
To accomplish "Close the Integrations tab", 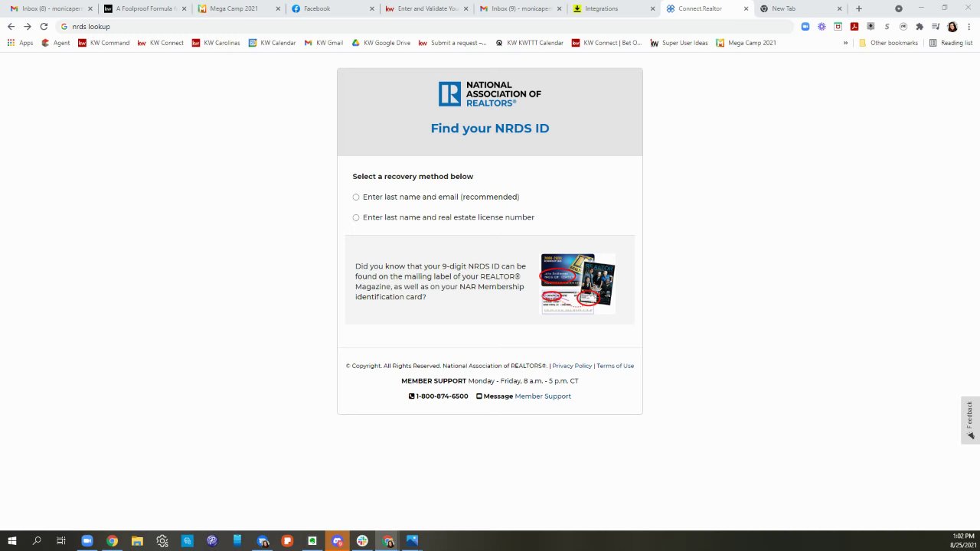I will (x=652, y=8).
